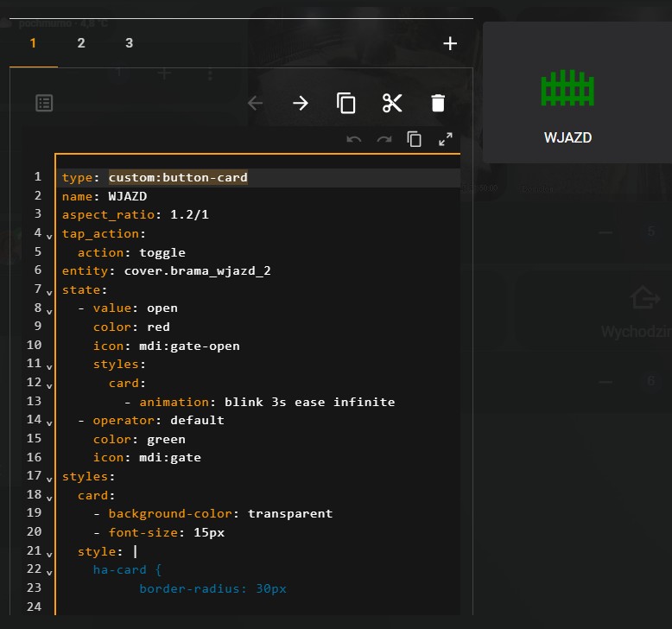This screenshot has width=672, height=629.
Task: Copy YAML code to clipboard
Action: 415,139
